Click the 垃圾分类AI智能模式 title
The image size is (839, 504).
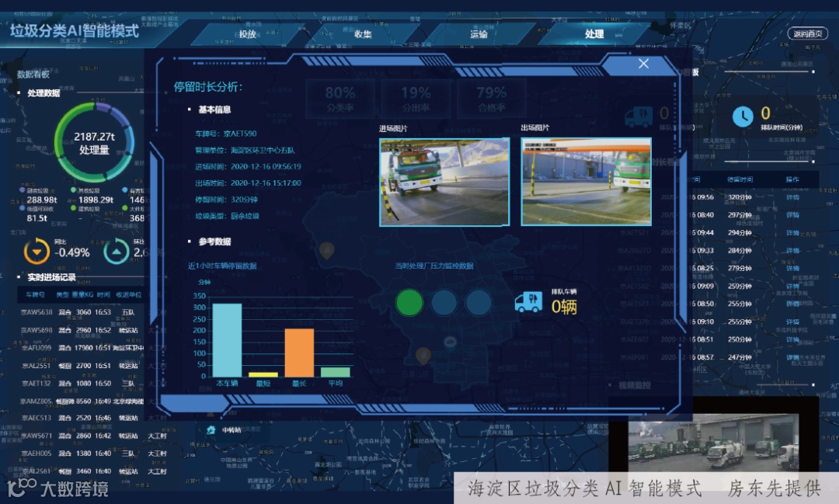[75, 30]
